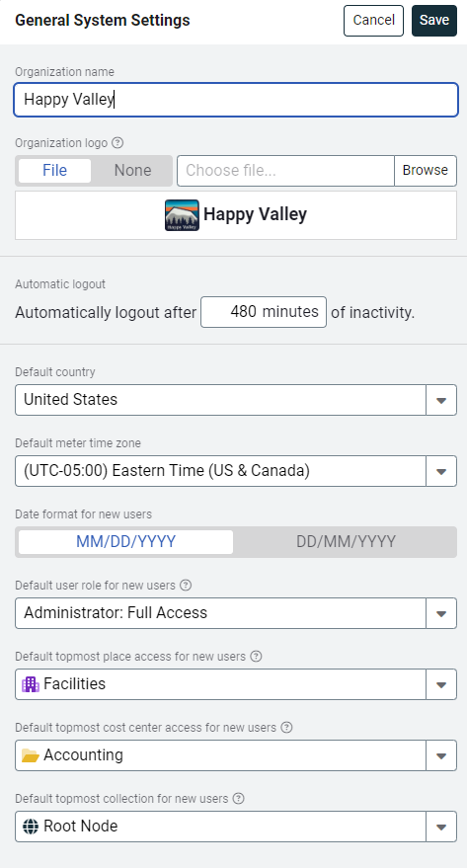Expand the Default meter time zone dropdown
This screenshot has width=467, height=868.
(441, 472)
